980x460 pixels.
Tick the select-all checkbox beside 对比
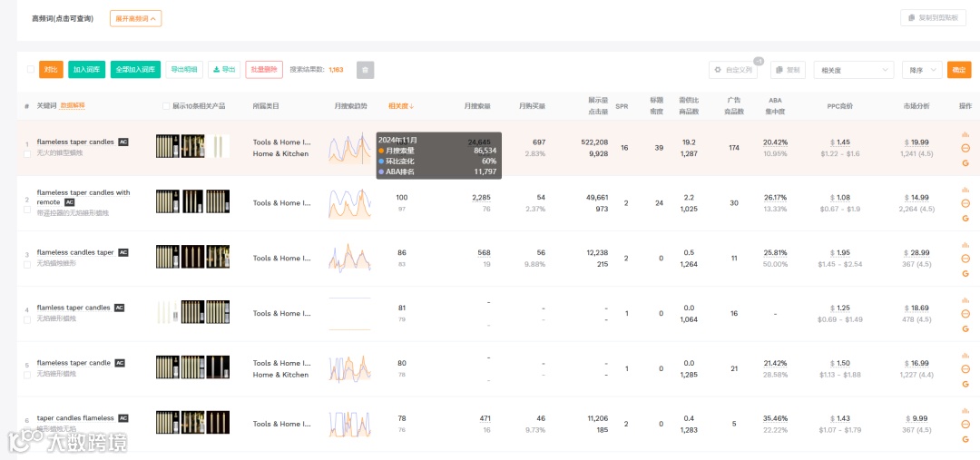(x=31, y=69)
